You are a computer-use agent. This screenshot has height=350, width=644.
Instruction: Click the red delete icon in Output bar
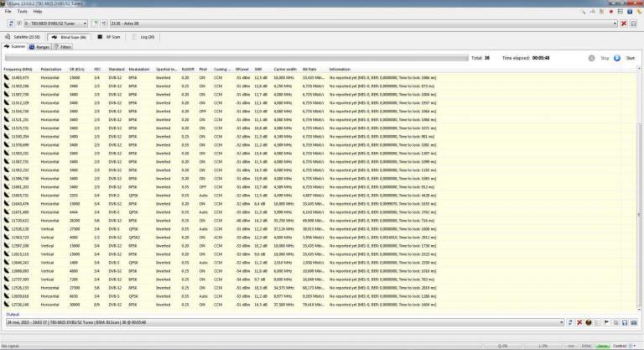coord(579,321)
